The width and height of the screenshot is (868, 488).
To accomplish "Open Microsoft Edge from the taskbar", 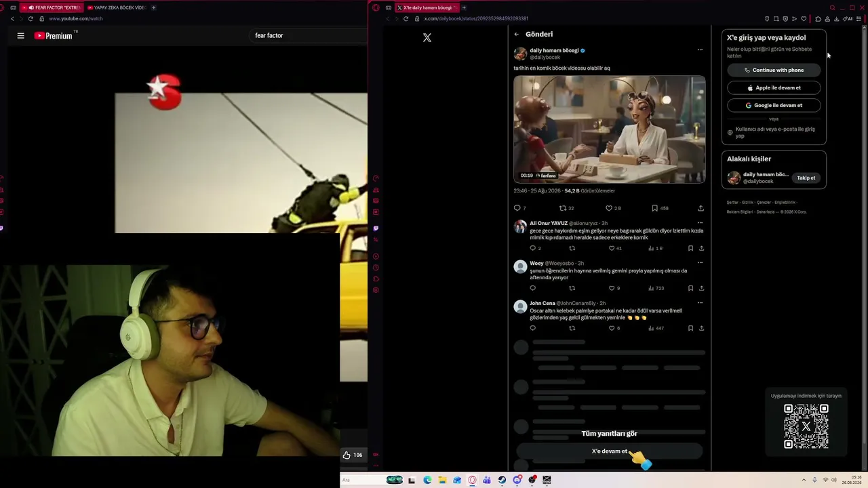I will click(427, 480).
